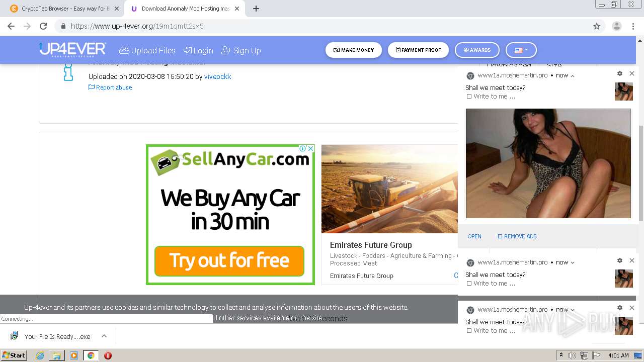Open the Sign Up link in the header
The image size is (644, 362).
[241, 50]
